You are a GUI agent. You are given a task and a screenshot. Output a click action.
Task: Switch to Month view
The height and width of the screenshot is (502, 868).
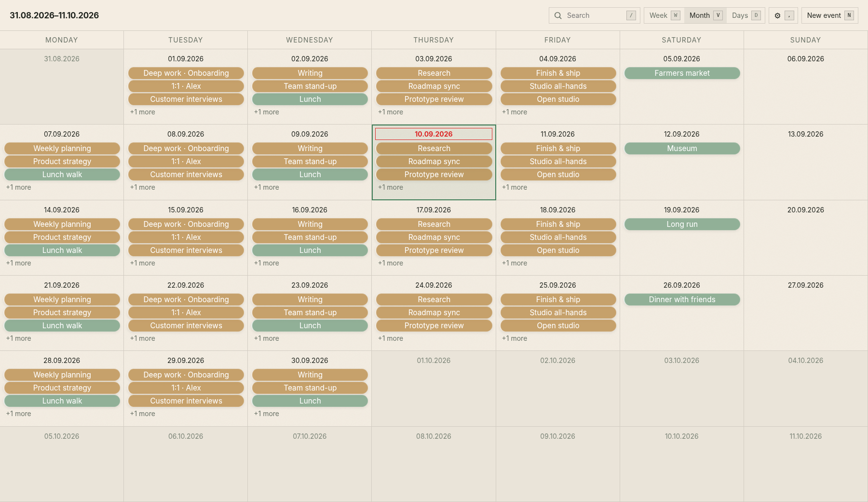click(x=705, y=15)
